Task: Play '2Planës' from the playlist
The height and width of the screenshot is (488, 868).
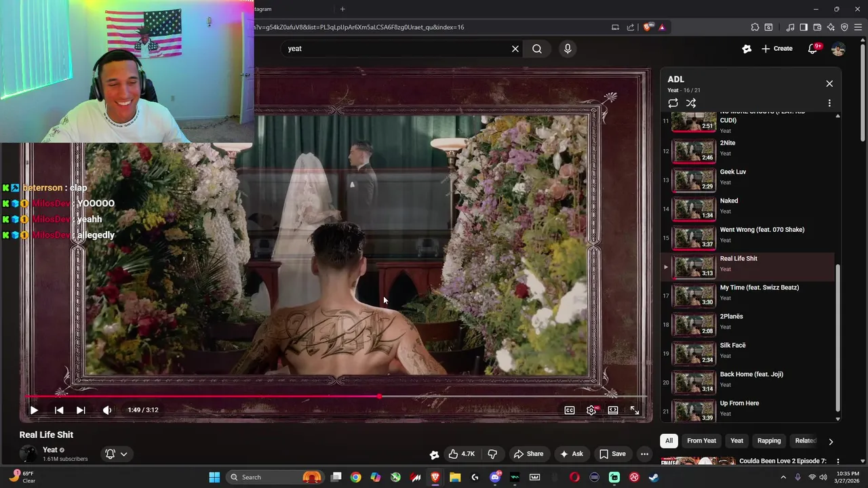Action: 747,324
